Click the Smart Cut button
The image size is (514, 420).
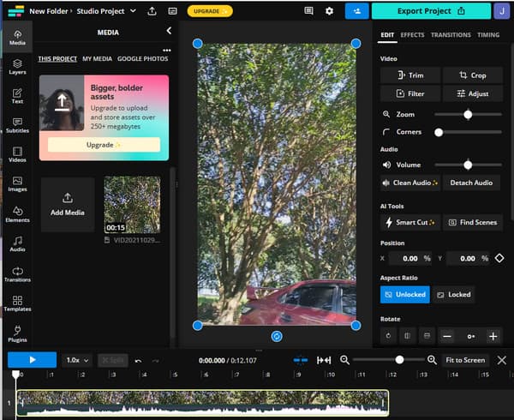410,222
